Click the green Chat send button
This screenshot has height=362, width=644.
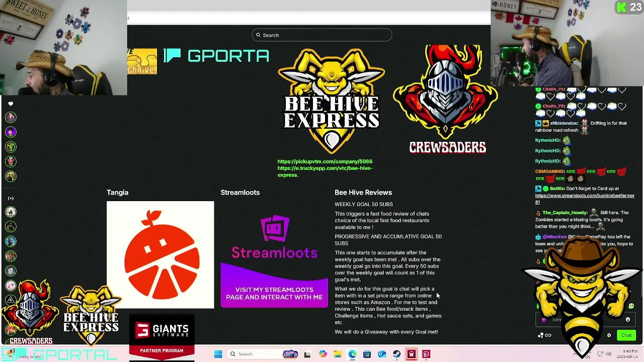tap(626, 335)
